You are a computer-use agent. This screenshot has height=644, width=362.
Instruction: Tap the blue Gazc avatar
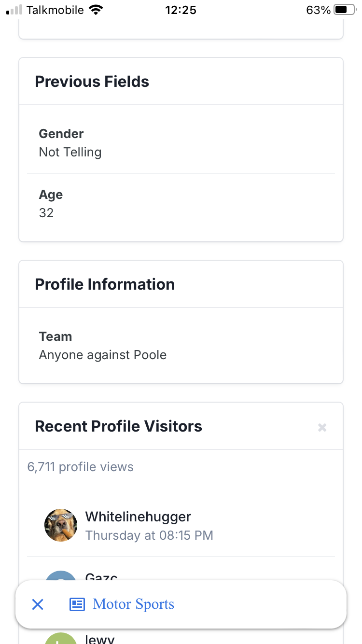[x=61, y=578]
